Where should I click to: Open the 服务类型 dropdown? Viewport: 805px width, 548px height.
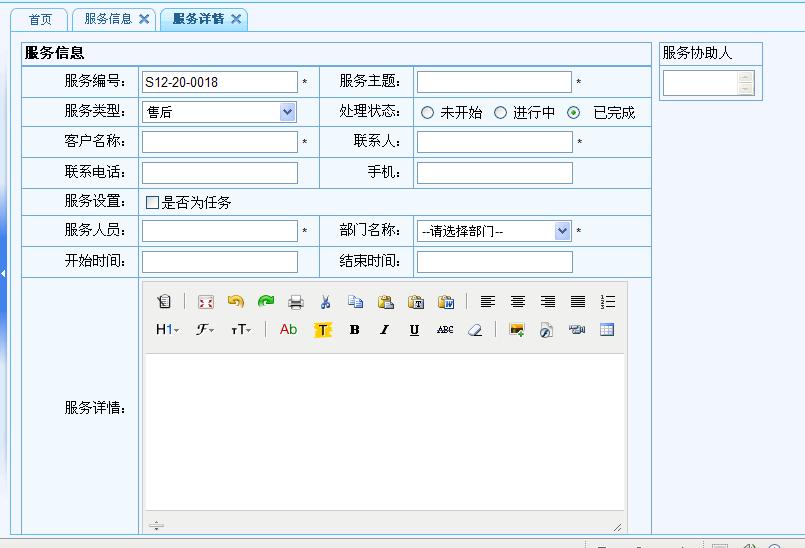click(x=288, y=112)
